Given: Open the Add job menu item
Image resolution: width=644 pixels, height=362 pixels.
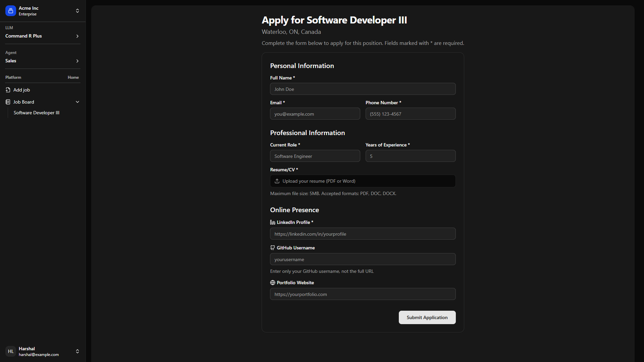Looking at the screenshot, I should (x=22, y=90).
